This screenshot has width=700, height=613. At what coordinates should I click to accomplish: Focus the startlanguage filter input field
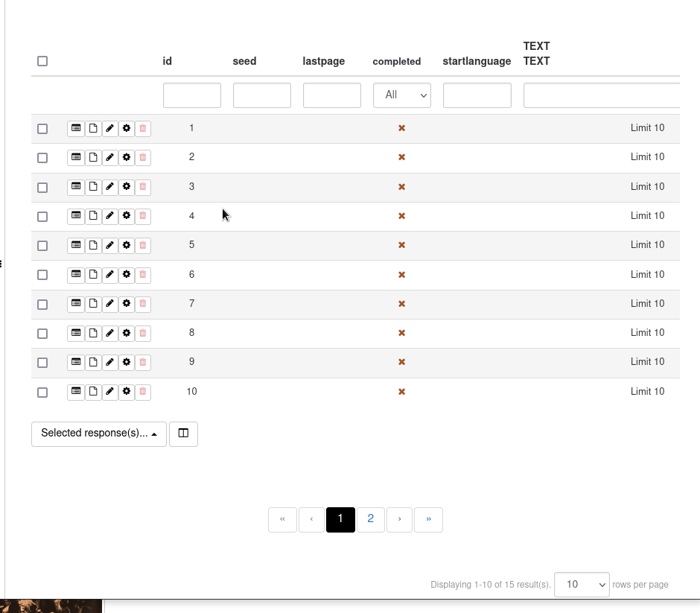pyautogui.click(x=477, y=95)
